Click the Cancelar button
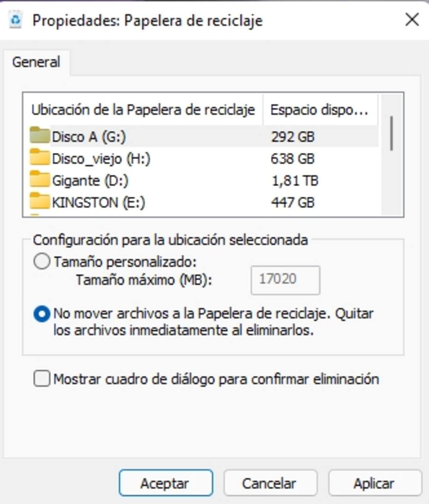The width and height of the screenshot is (429, 504). [270, 483]
